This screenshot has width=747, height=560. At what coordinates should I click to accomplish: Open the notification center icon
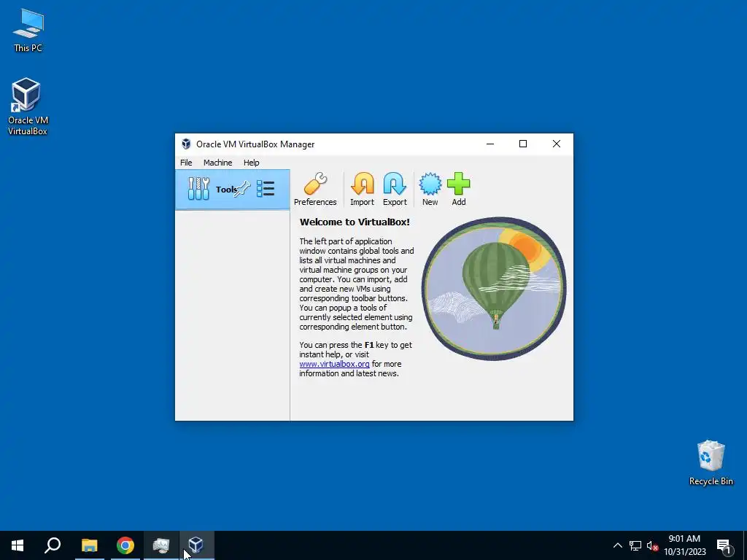tap(724, 545)
